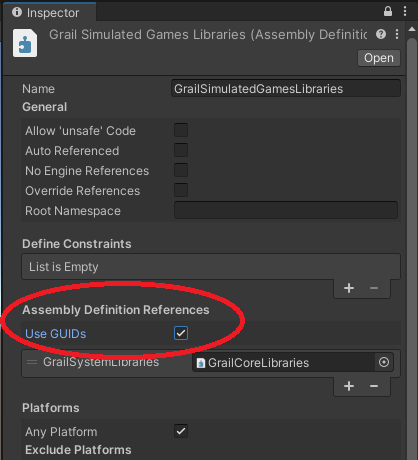Select the Inspector tab
Screen dimensions: 418x460
pyautogui.click(x=49, y=12)
